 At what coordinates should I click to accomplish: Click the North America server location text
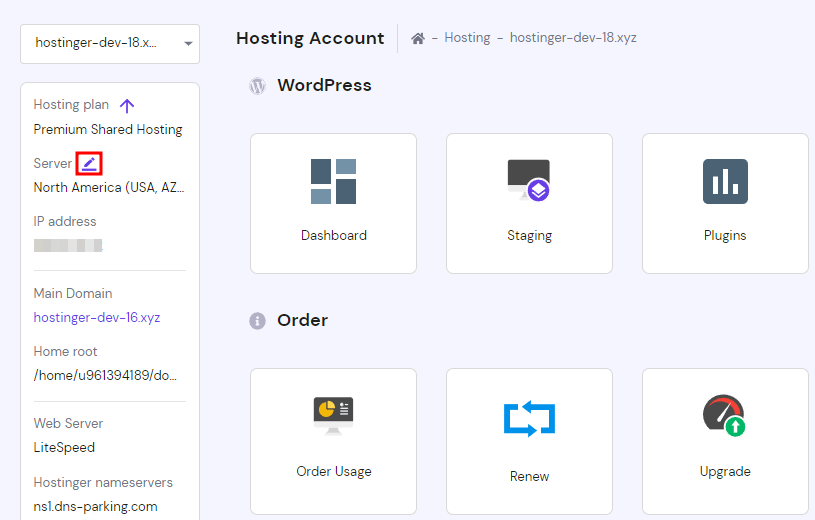[x=108, y=187]
